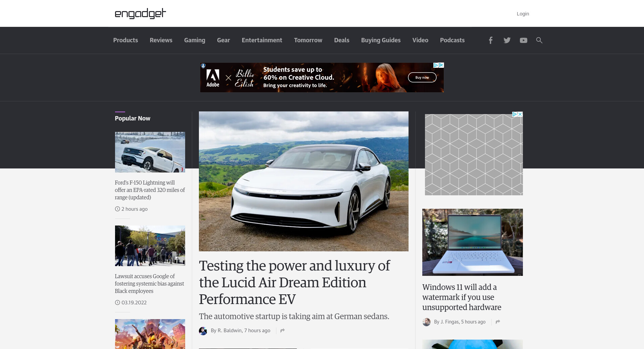
Task: Open the Ford F-150 Lightning article headline
Action: click(x=150, y=190)
